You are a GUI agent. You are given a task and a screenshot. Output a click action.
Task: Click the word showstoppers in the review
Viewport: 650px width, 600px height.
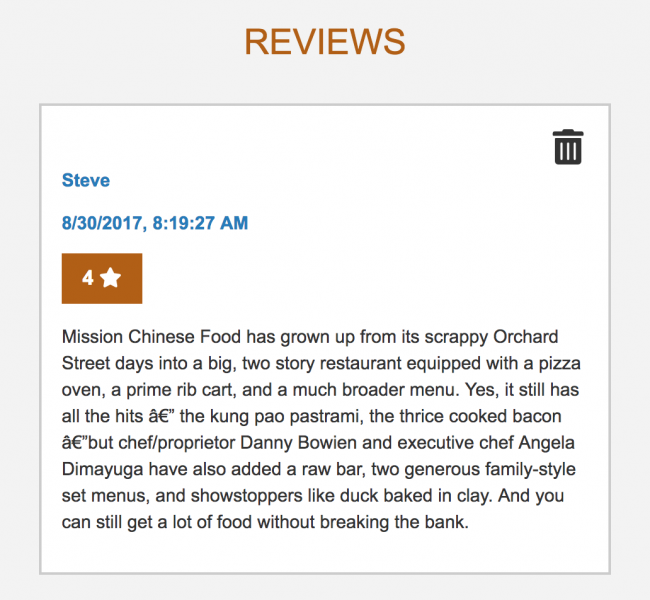coord(246,496)
